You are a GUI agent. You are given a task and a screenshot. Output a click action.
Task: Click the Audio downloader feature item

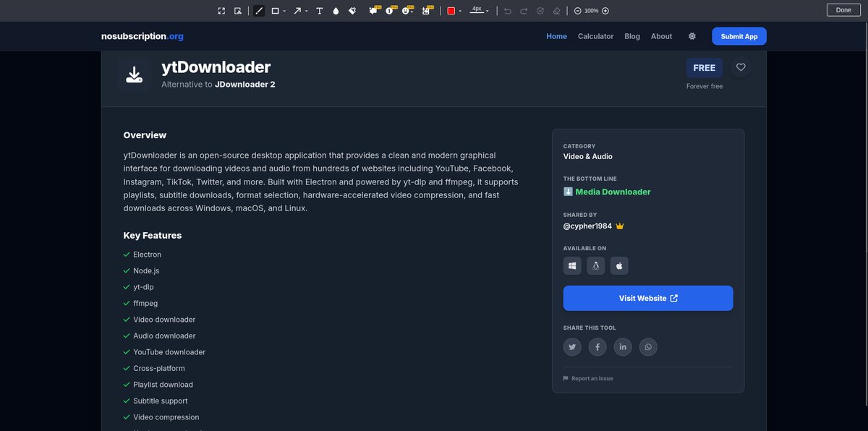pos(160,336)
